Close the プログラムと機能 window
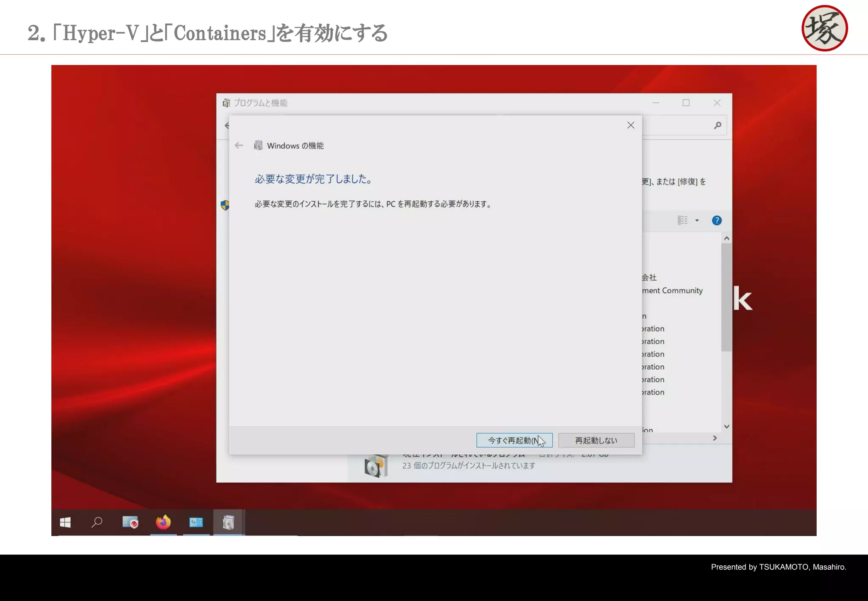Screen dimensions: 868x601 pos(717,103)
